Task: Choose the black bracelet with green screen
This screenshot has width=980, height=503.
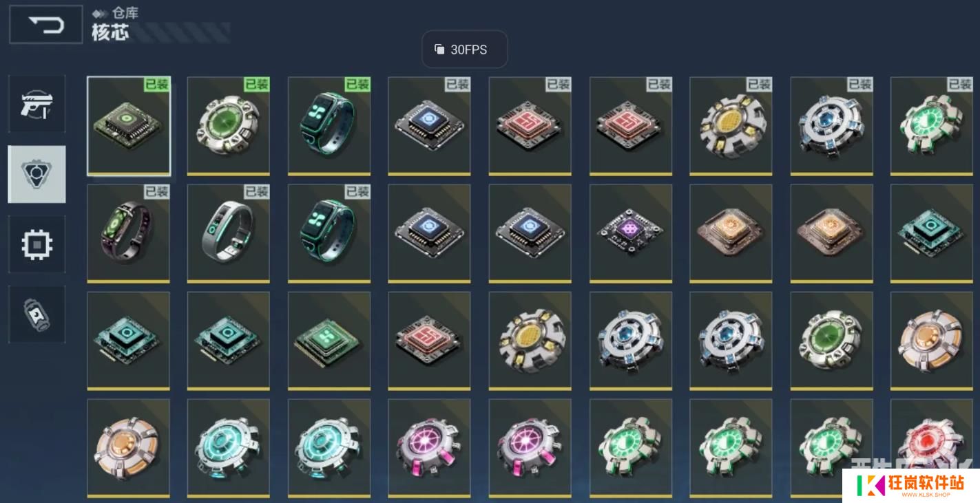Action: [128, 233]
